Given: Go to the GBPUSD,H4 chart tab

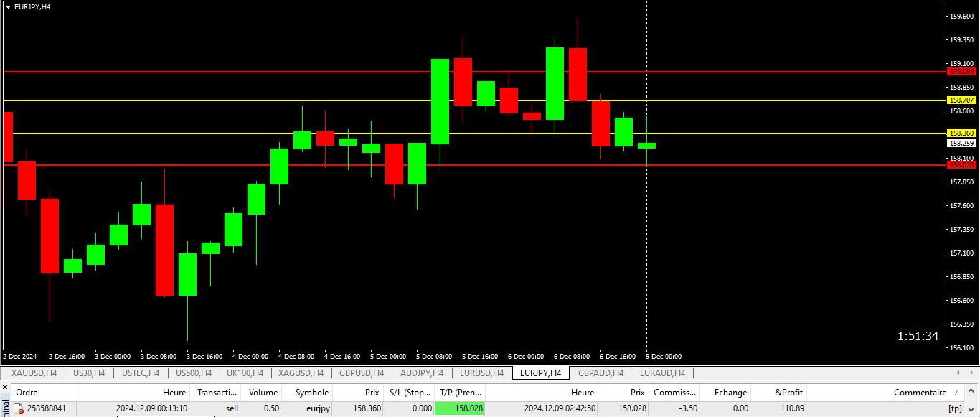Looking at the screenshot, I should pyautogui.click(x=362, y=373).
